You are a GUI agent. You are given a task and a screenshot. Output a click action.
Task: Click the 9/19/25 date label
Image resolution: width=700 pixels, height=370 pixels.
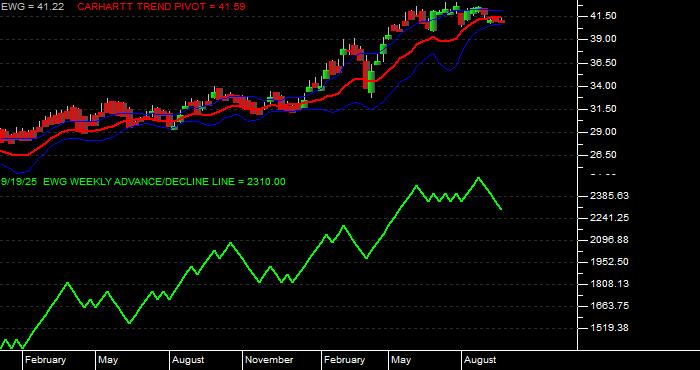(x=19, y=182)
